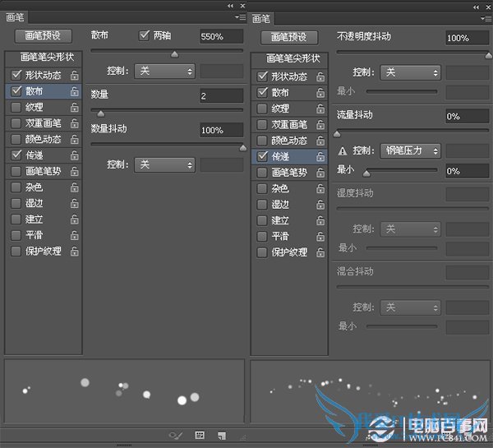Click the lock icon beside 纹理 in left panel
Screen dimensions: 493x448
point(75,107)
